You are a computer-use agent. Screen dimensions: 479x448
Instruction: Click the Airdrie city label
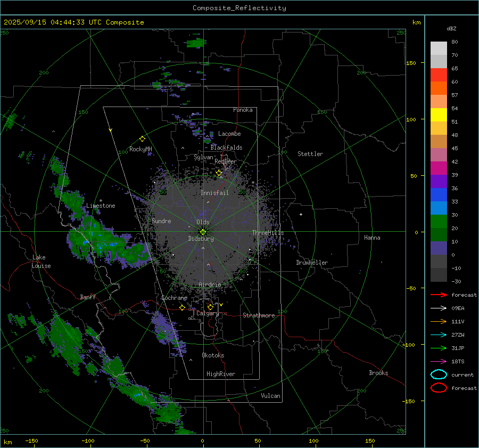(x=210, y=284)
